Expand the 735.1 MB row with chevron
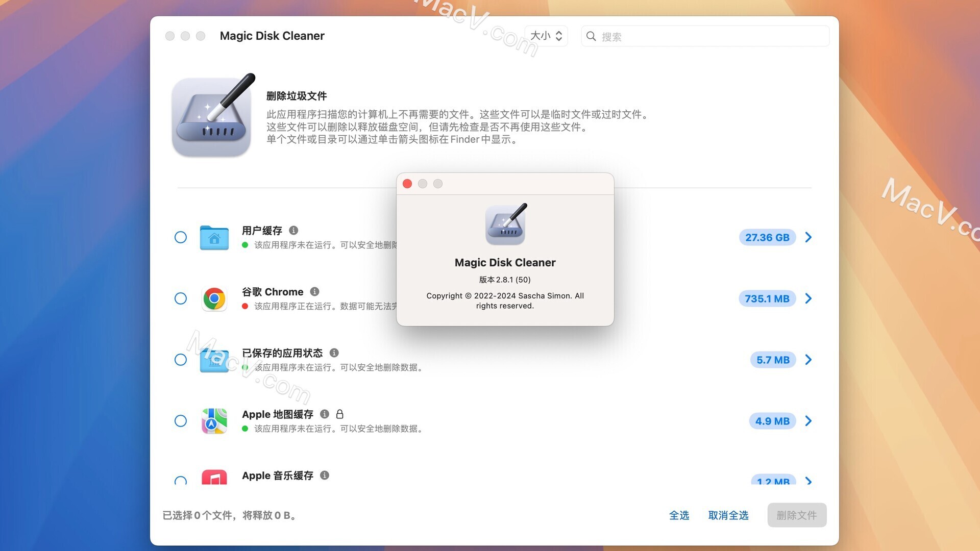The height and width of the screenshot is (551, 980). (808, 298)
